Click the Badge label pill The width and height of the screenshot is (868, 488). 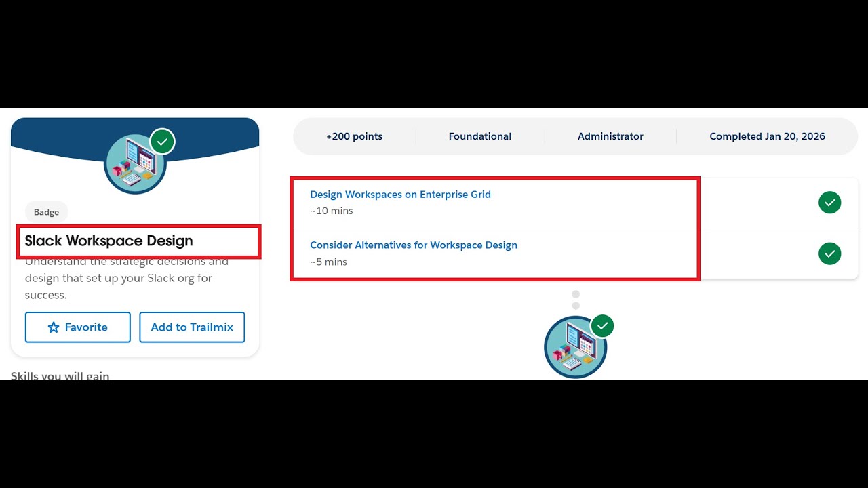46,212
